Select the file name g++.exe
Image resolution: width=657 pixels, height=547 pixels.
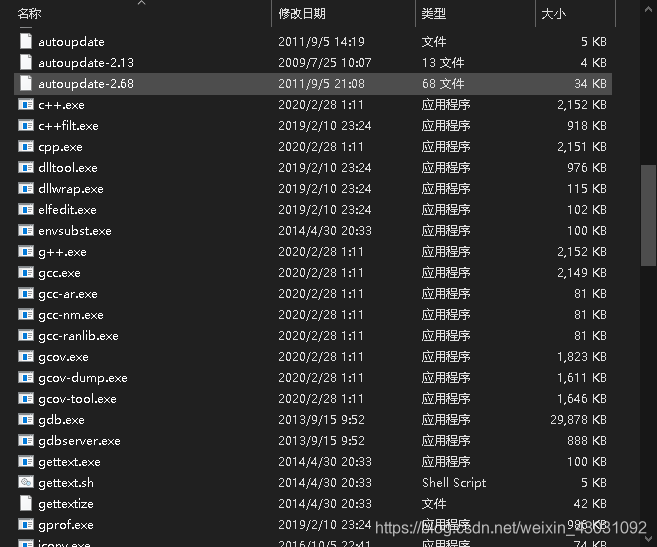(62, 252)
